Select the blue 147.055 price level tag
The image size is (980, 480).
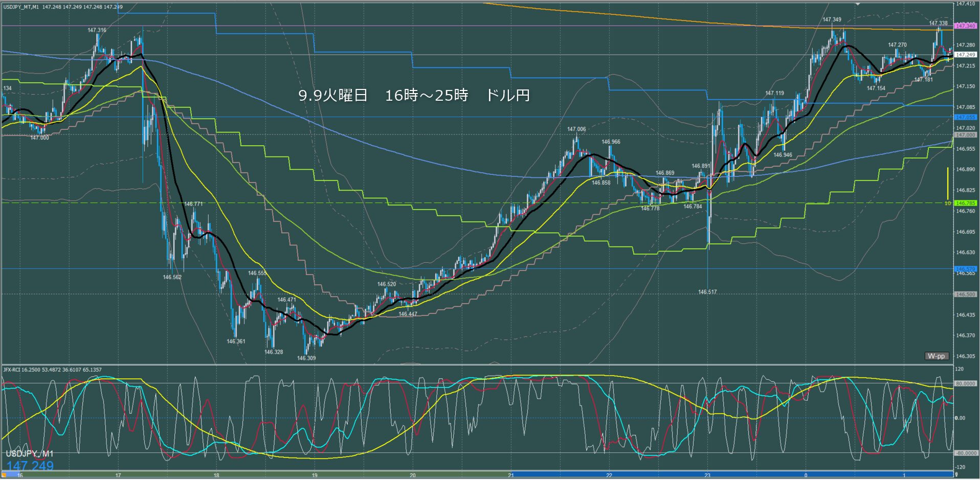(965, 117)
